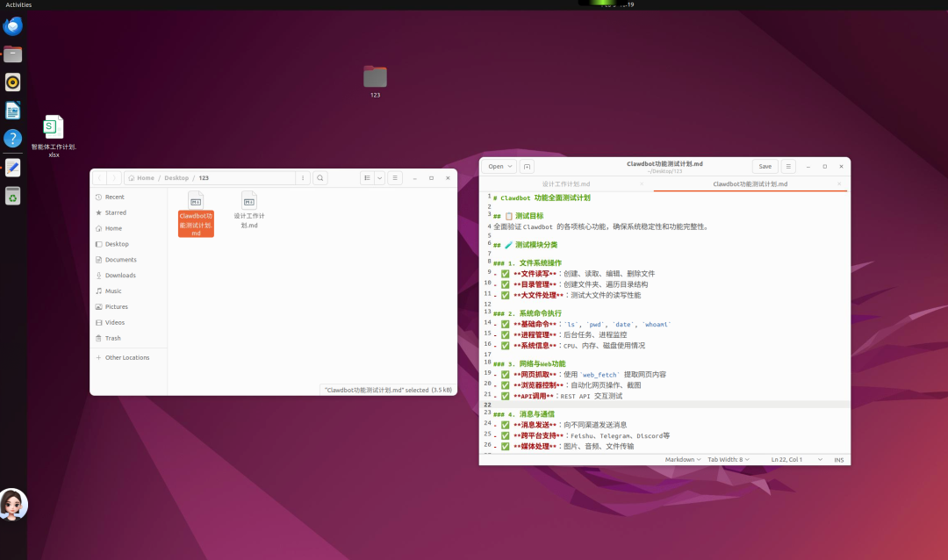Place cursor on '# Clawdbot 功能全面测试计划' heading
The height and width of the screenshot is (560, 948).
click(542, 197)
